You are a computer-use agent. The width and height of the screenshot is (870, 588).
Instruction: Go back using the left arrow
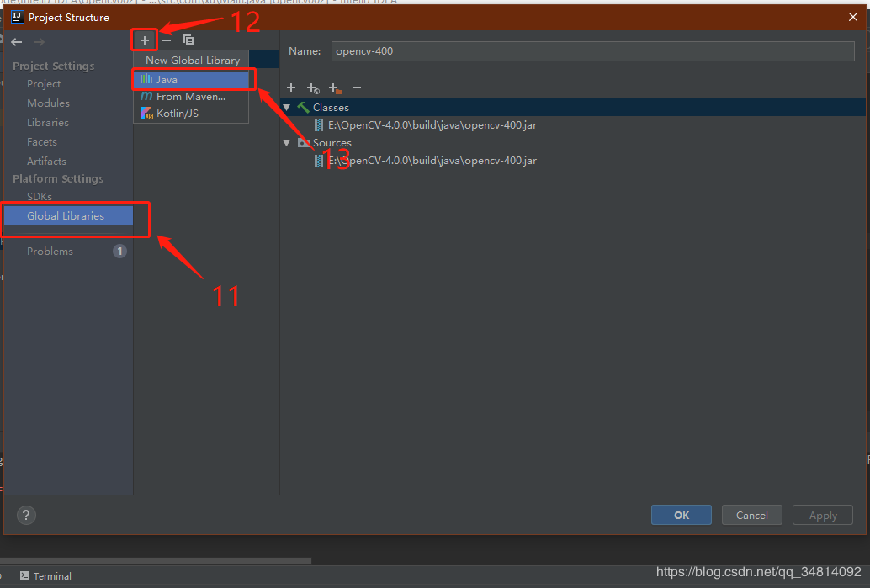pyautogui.click(x=17, y=42)
